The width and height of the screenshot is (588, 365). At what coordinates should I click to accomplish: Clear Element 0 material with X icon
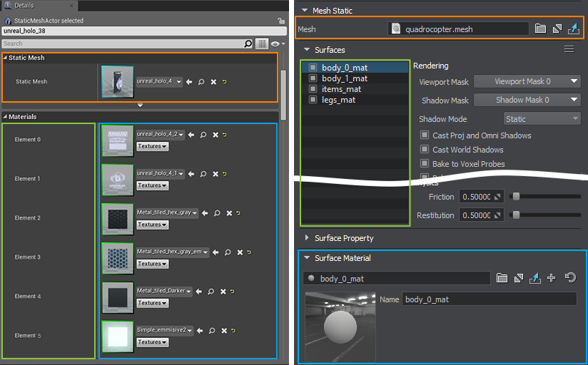215,134
